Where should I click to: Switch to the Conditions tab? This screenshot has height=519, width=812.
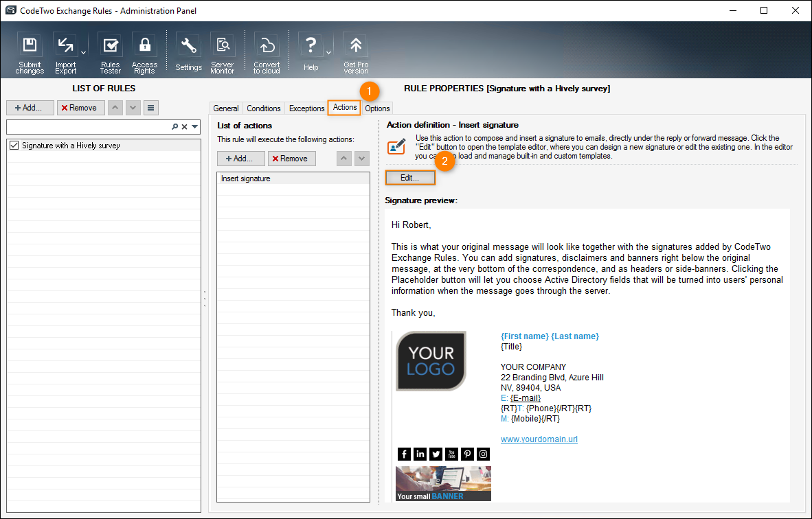264,108
